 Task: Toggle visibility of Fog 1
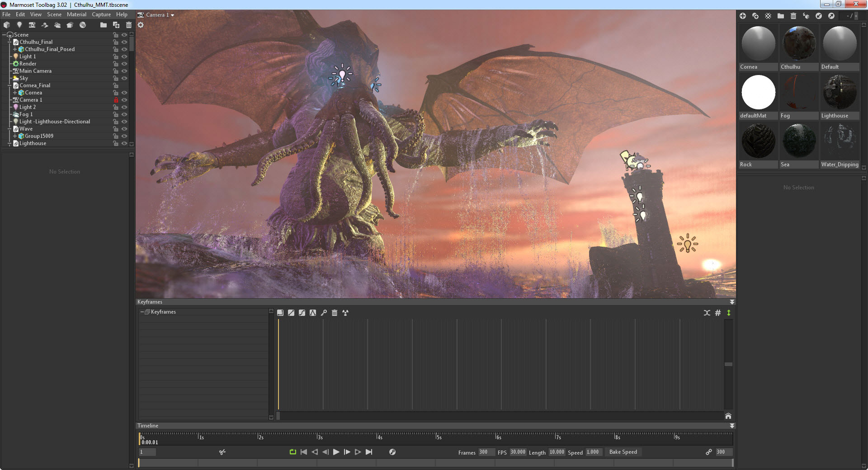tap(124, 114)
